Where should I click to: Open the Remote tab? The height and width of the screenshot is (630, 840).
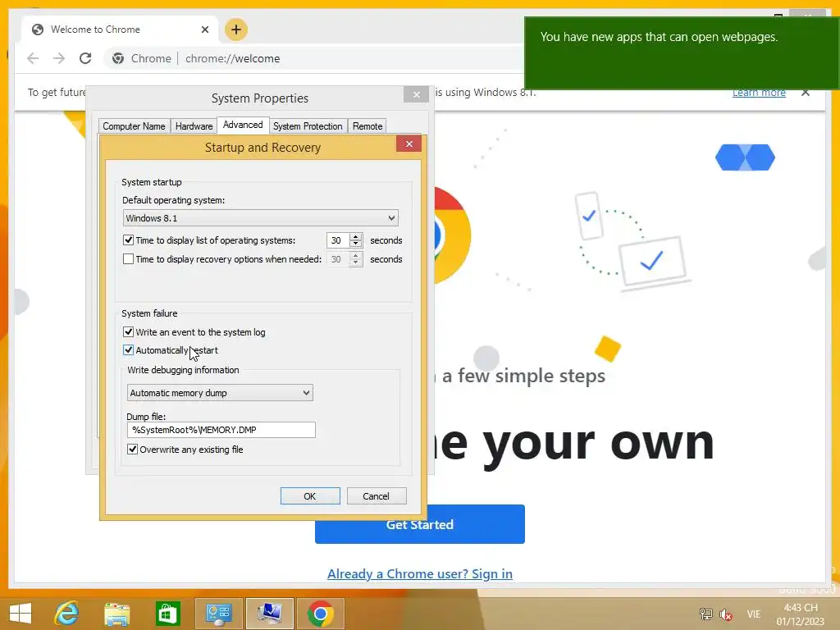pyautogui.click(x=367, y=126)
